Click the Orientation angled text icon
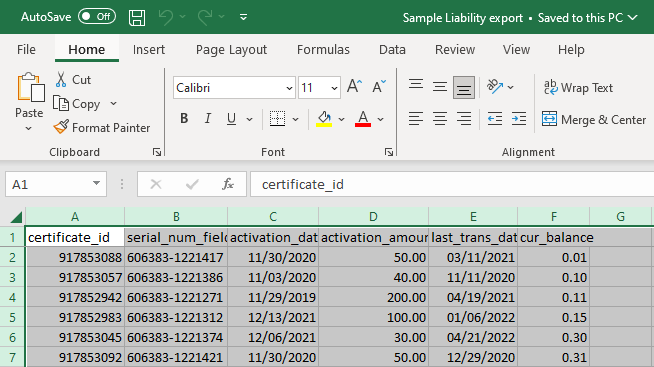The width and height of the screenshot is (654, 367). [x=495, y=86]
